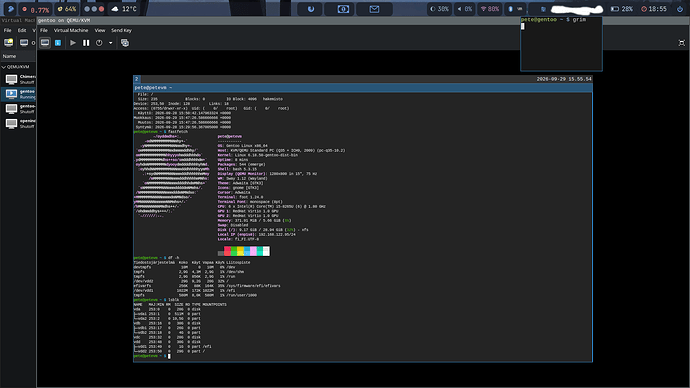690x388 pixels.
Task: Click the launcher icon on top bar
Action: (11, 9)
